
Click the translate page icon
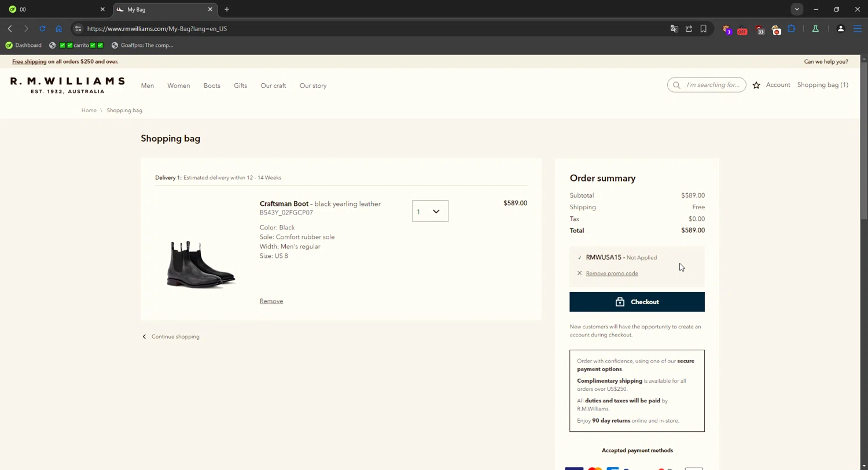[x=674, y=28]
